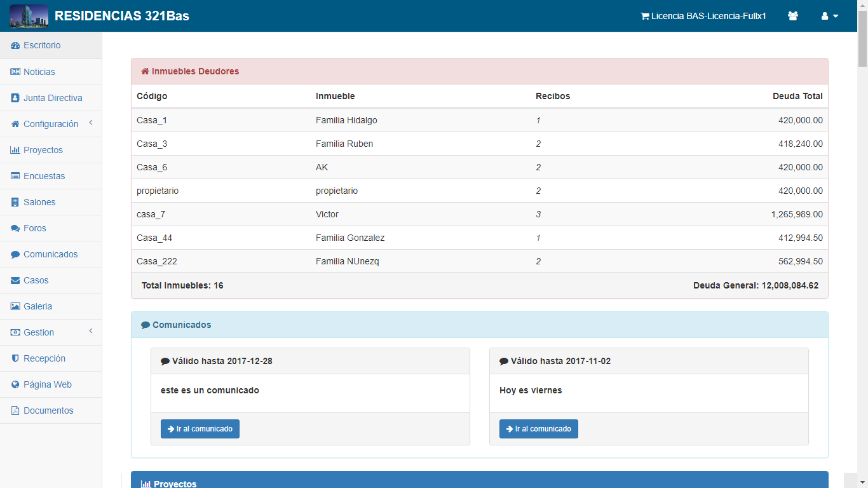This screenshot has width=868, height=488.
Task: Click the building logo thumbnail
Action: (x=29, y=16)
